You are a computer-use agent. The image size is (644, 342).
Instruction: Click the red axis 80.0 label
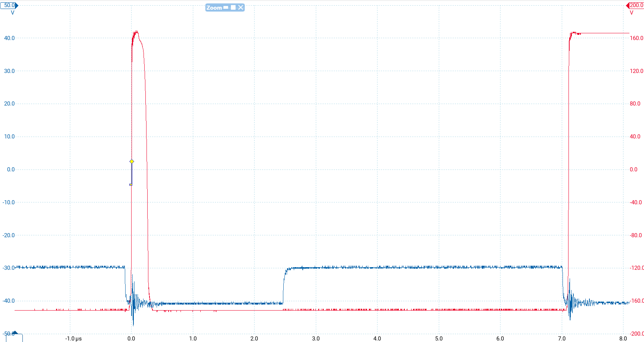pyautogui.click(x=635, y=104)
